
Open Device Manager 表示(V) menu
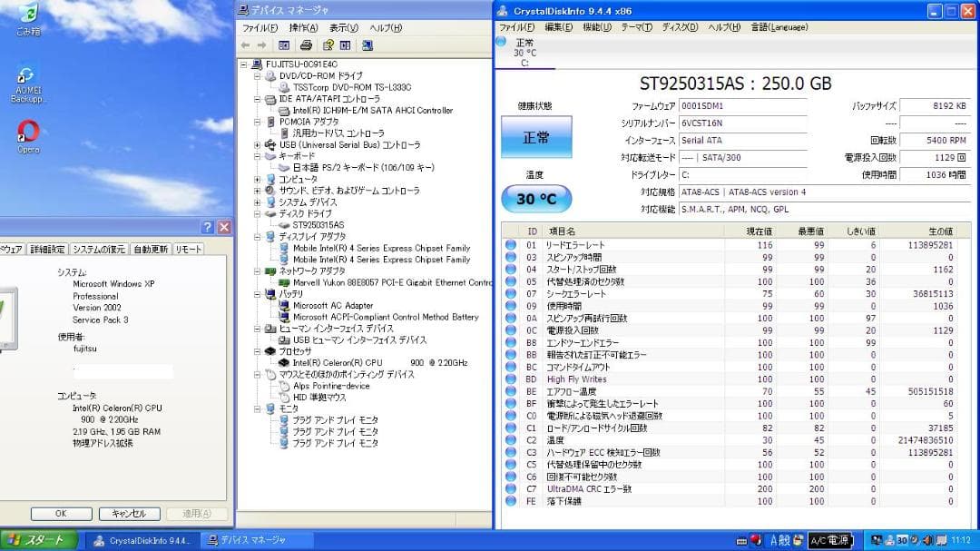click(344, 28)
